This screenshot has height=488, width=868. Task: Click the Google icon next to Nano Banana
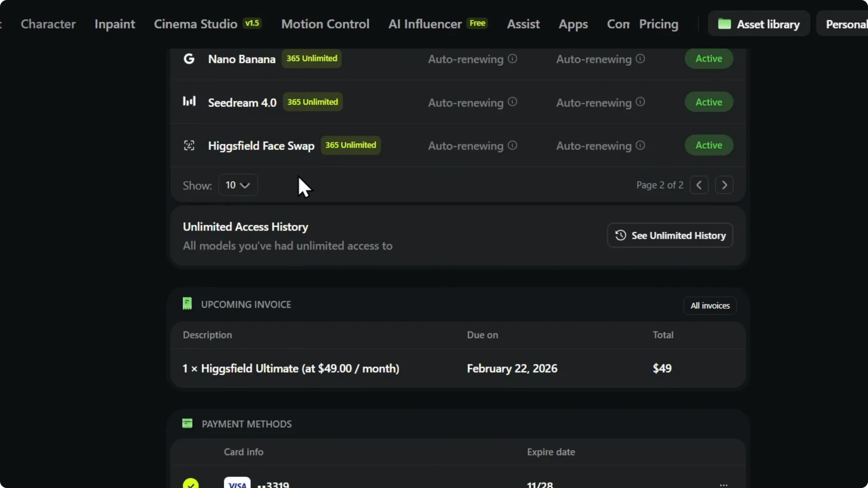(x=189, y=58)
